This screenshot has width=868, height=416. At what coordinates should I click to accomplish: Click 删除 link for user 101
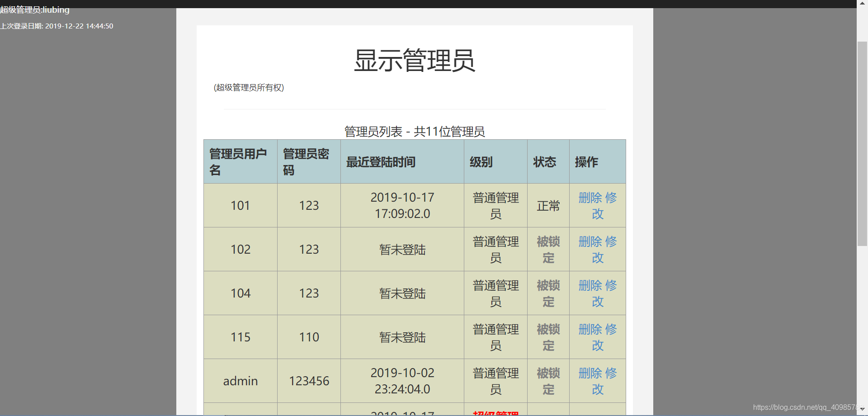[590, 198]
